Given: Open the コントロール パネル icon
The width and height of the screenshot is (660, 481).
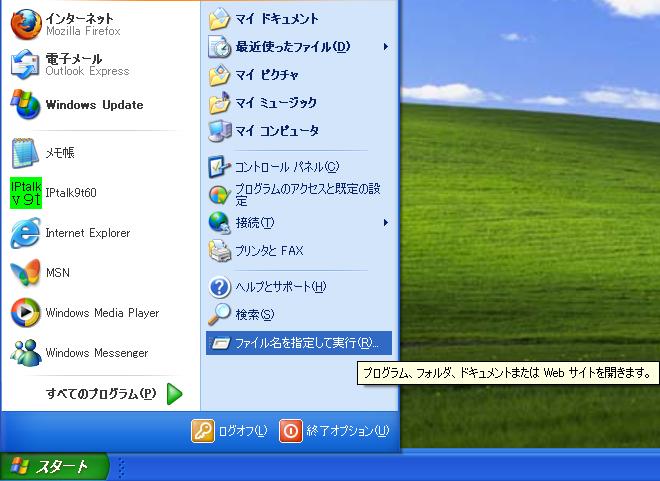Looking at the screenshot, I should [x=219, y=167].
